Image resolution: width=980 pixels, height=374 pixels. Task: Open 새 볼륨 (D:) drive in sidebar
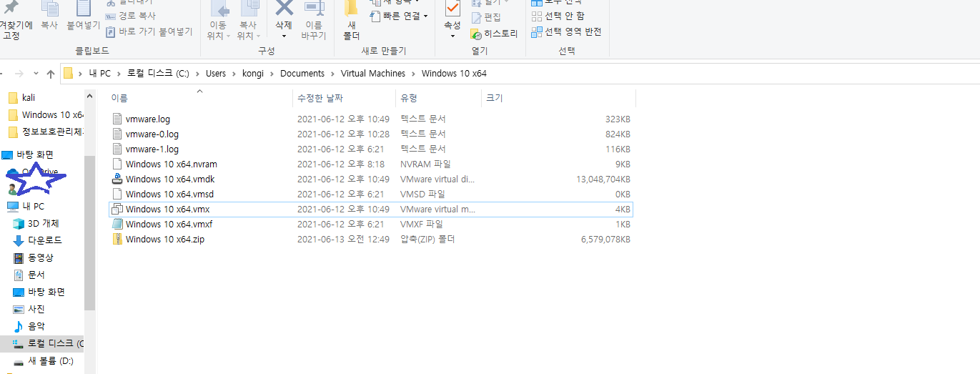pos(50,361)
